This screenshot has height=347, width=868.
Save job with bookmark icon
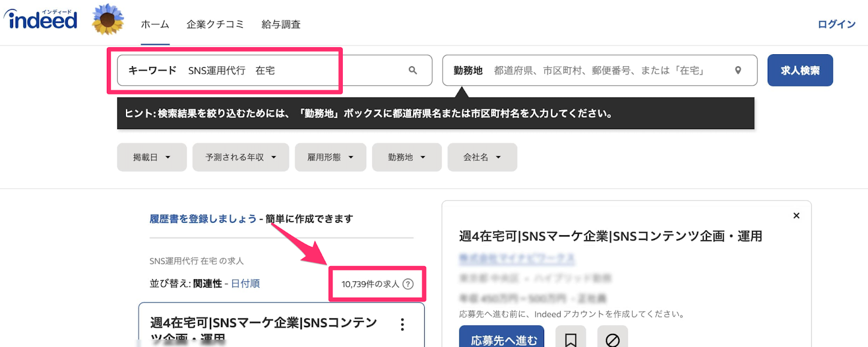click(x=571, y=339)
